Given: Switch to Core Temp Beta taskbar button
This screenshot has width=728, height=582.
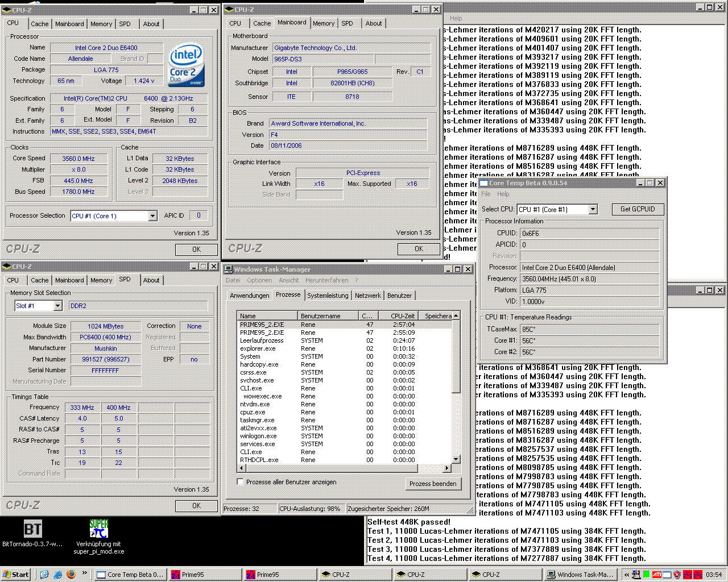Looking at the screenshot, I should click(130, 575).
